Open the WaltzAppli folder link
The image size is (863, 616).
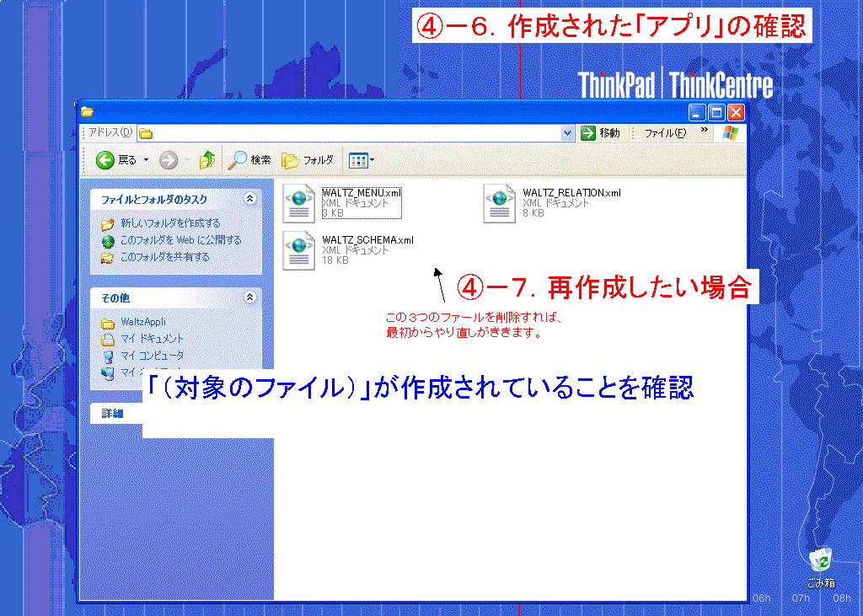(x=142, y=322)
